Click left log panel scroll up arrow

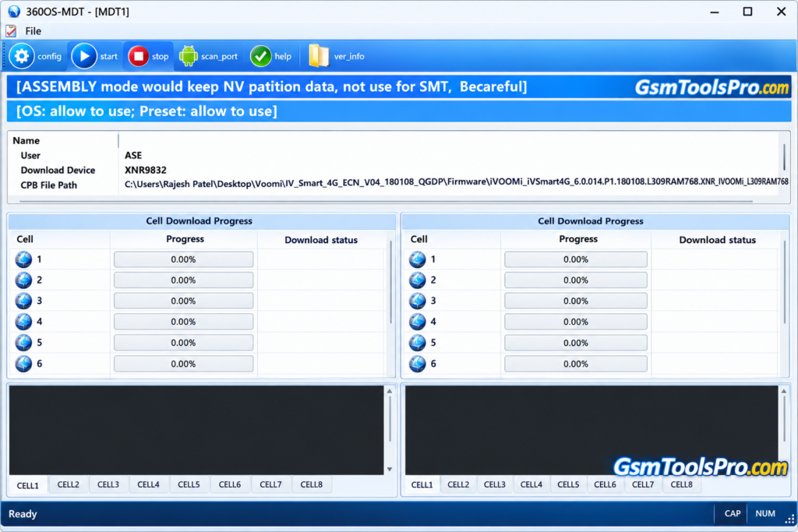(390, 391)
